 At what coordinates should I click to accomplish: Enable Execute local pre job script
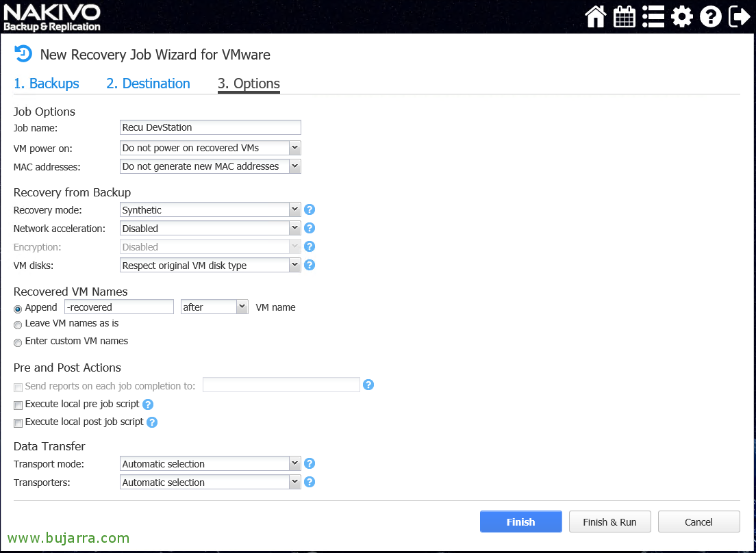coord(18,406)
